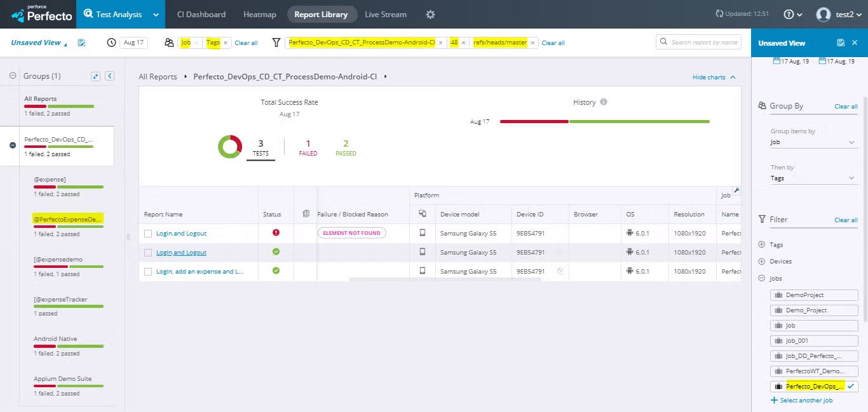Tick the checkbox for failed Login,and Logout report
The image size is (868, 412).
(x=148, y=234)
